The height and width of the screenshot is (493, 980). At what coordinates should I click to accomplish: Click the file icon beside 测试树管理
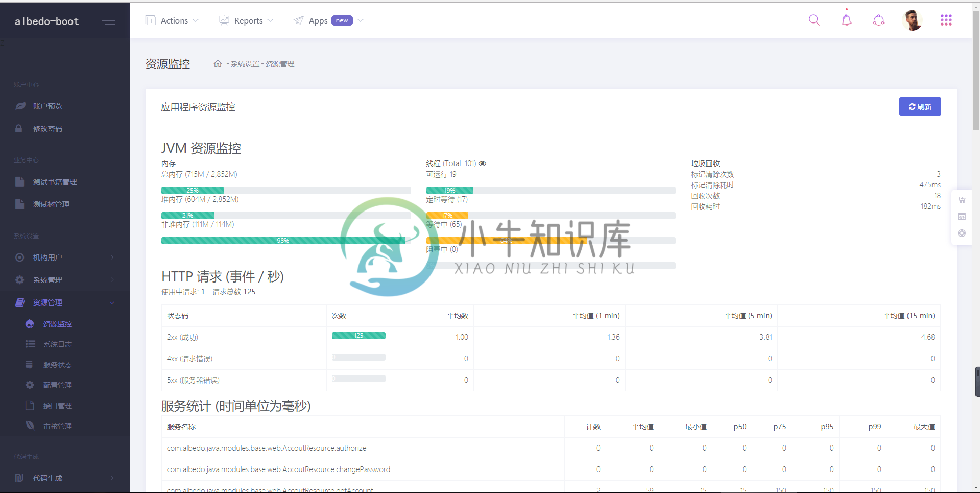point(19,204)
